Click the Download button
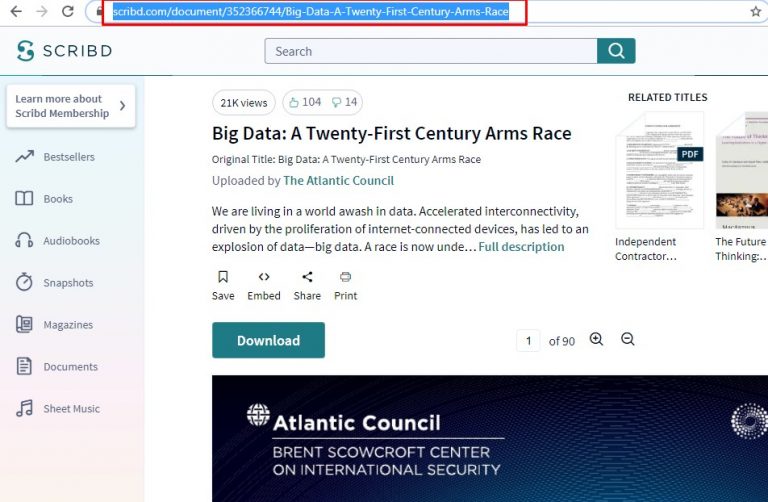Screen dimensions: 768x502 tap(268, 340)
